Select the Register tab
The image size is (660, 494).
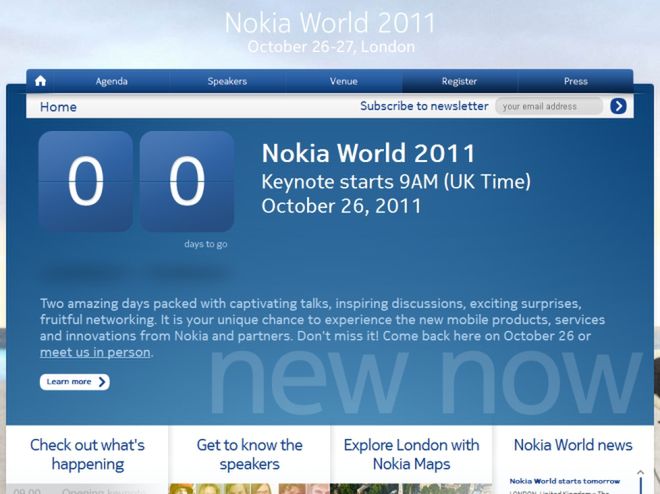click(459, 81)
